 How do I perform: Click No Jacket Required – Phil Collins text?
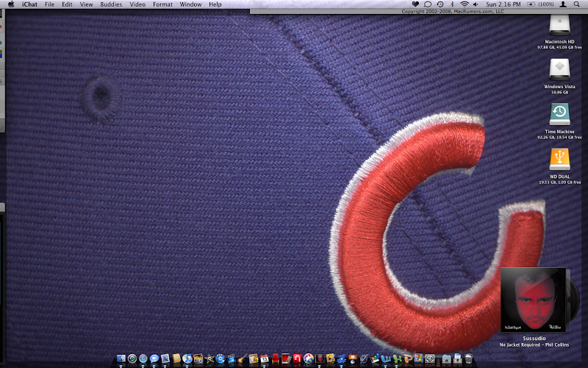pyautogui.click(x=534, y=344)
